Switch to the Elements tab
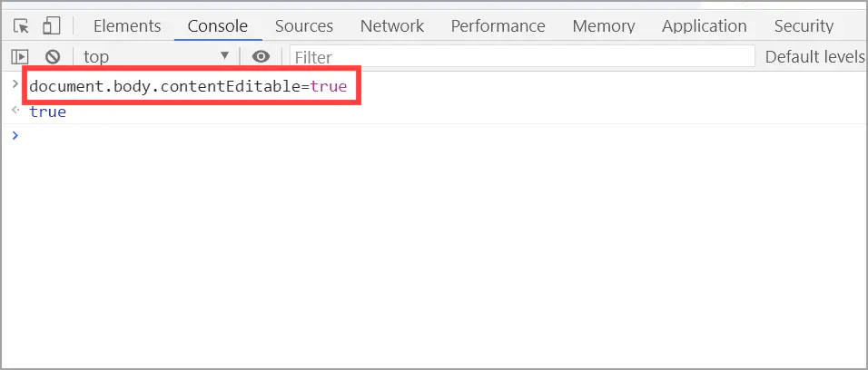868x370 pixels. point(127,26)
